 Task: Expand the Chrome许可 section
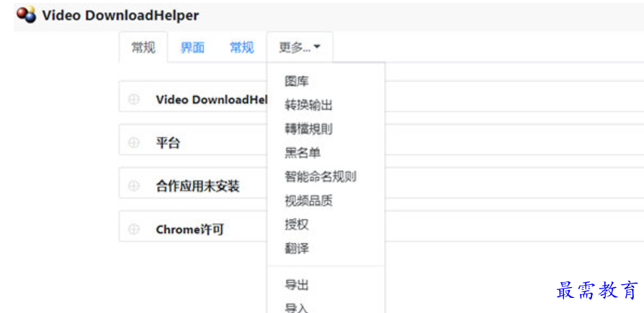point(133,229)
